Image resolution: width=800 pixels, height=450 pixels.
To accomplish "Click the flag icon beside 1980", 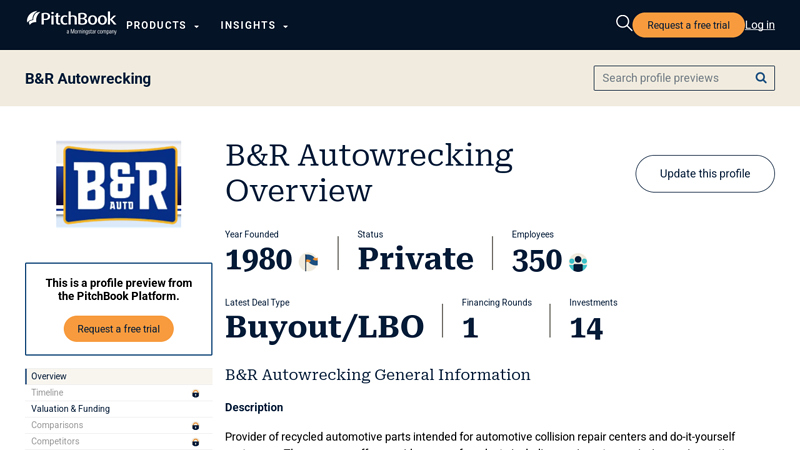I will click(310, 262).
